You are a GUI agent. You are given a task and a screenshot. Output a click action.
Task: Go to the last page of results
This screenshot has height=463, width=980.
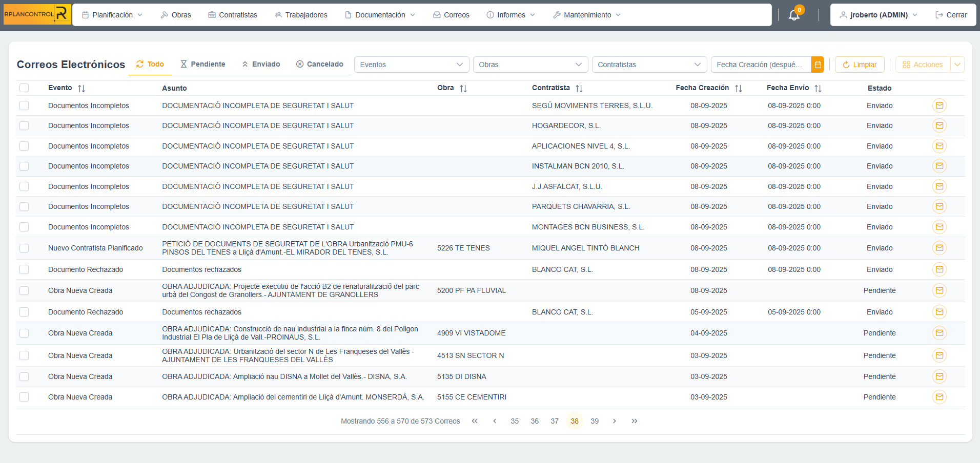click(634, 421)
